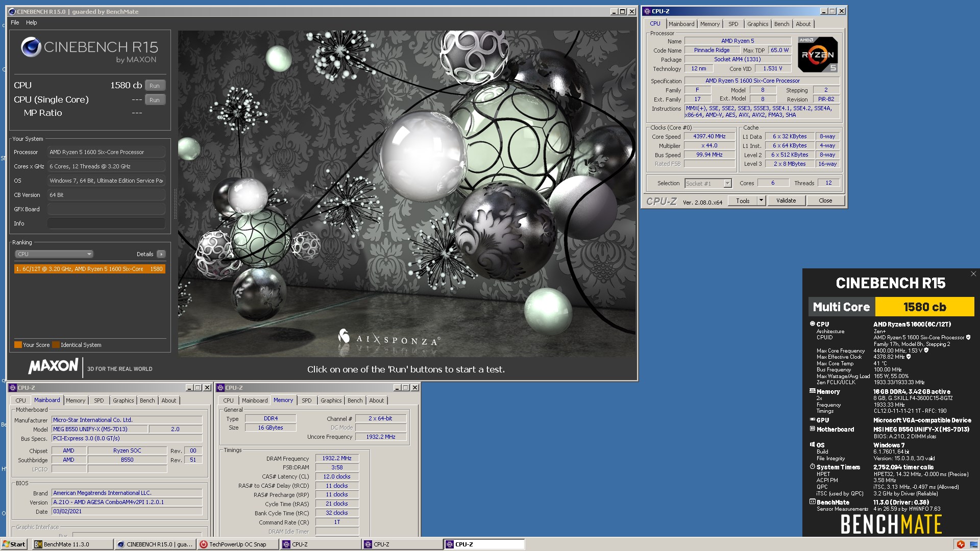The height and width of the screenshot is (551, 980).
Task: Click the BenchMate OS section icon
Action: [x=812, y=445]
